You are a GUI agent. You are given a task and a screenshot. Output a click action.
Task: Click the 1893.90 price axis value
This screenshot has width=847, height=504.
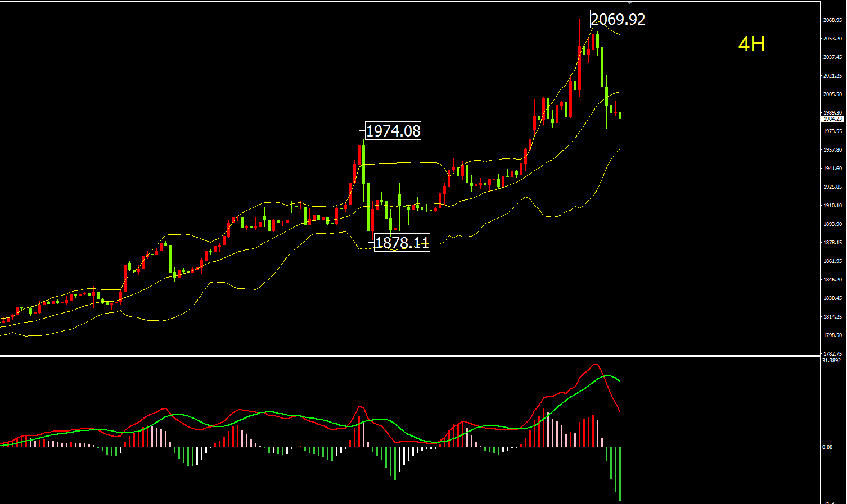click(x=832, y=224)
